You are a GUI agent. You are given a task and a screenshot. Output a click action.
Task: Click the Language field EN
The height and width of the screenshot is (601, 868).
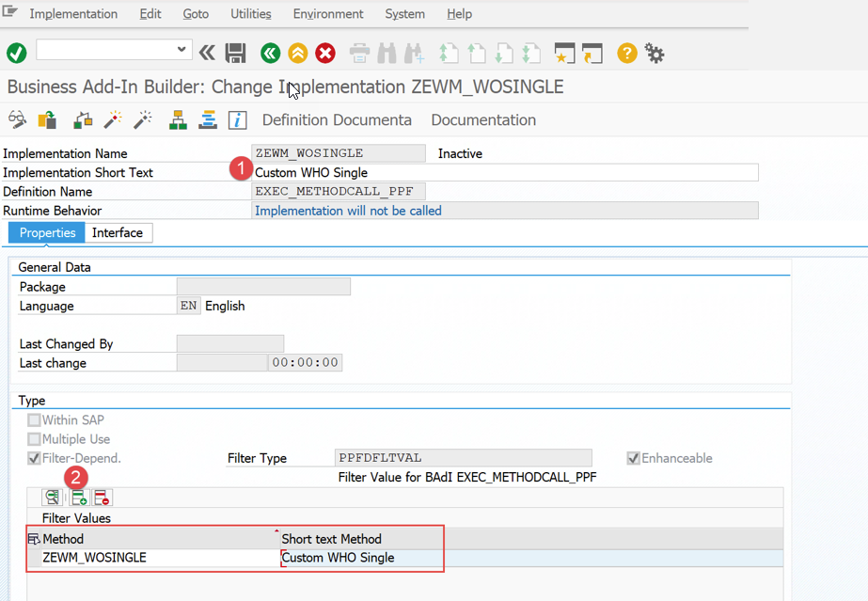[x=188, y=306]
